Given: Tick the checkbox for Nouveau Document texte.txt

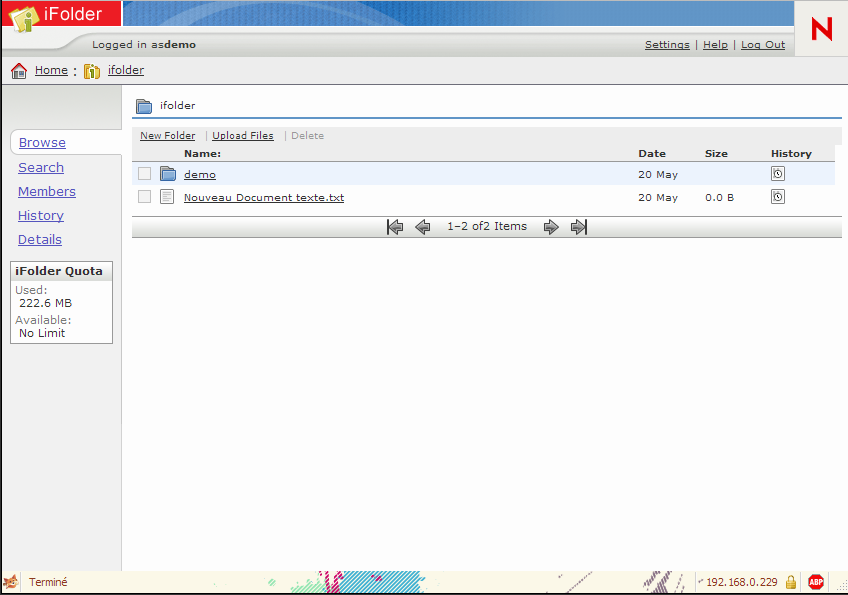Looking at the screenshot, I should tap(144, 196).
